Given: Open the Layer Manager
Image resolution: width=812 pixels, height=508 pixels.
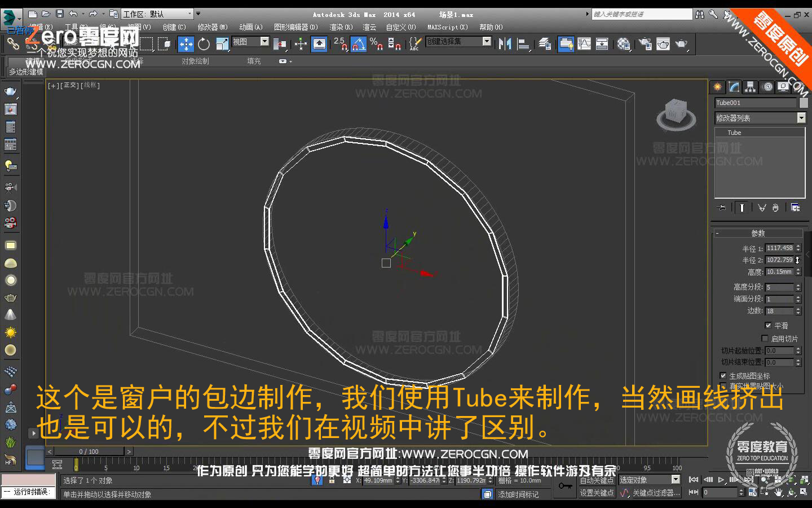Looking at the screenshot, I should 545,43.
